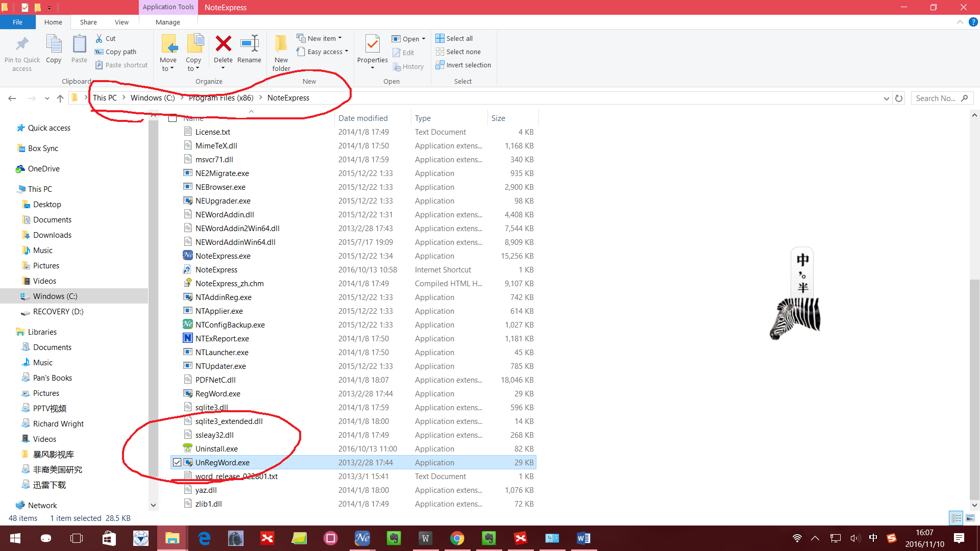Click the red Delete icon
The image size is (980, 551).
tap(223, 44)
